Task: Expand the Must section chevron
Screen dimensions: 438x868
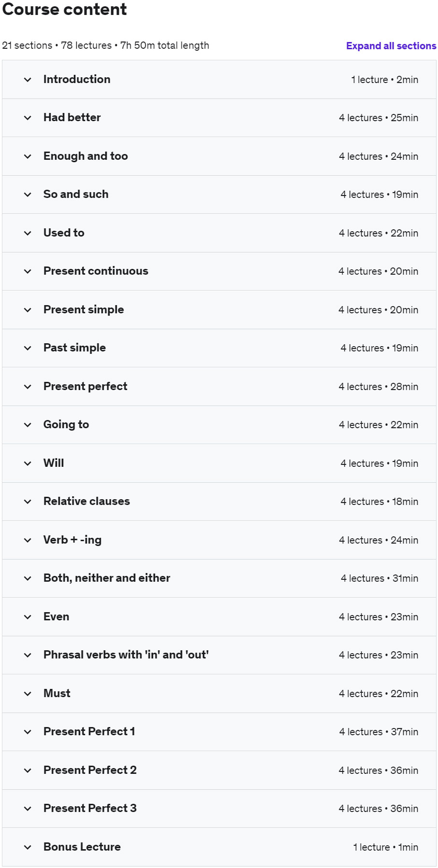Action: tap(28, 694)
